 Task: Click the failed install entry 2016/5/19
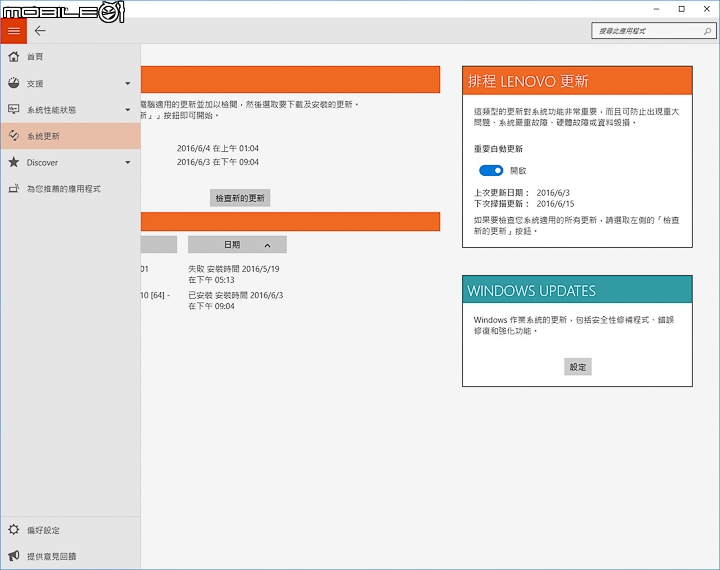click(x=234, y=274)
